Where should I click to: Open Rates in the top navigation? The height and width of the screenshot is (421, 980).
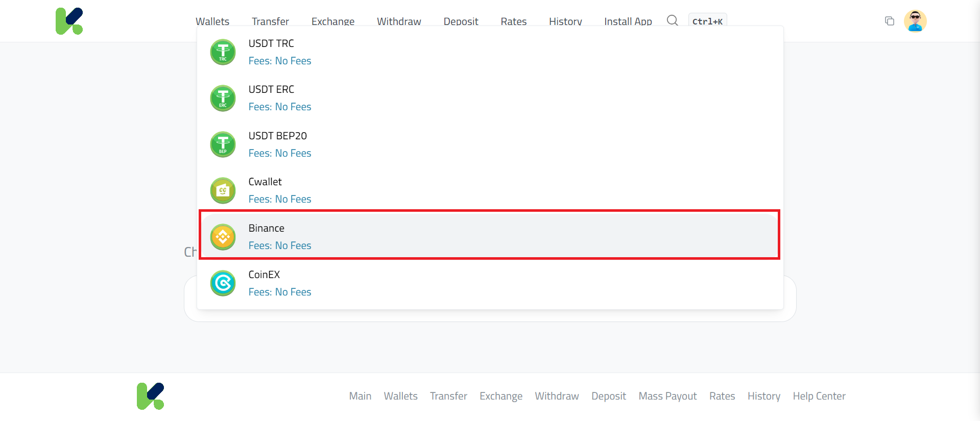513,21
